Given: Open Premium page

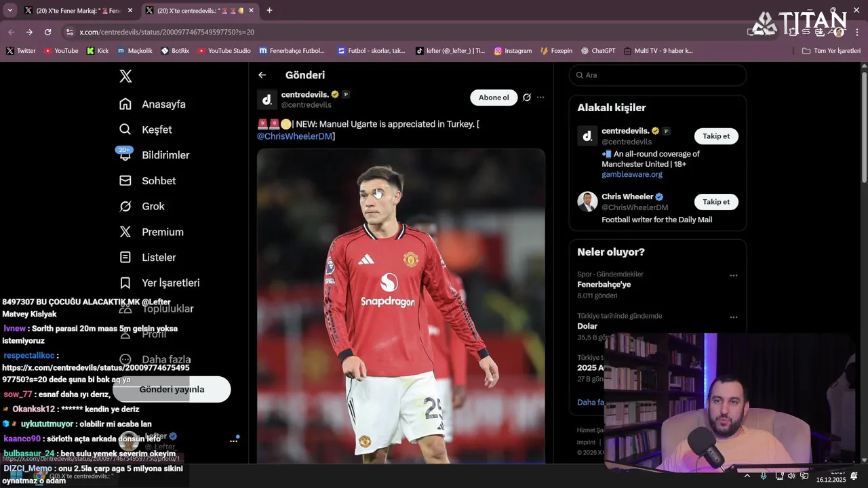Looking at the screenshot, I should (151, 232).
